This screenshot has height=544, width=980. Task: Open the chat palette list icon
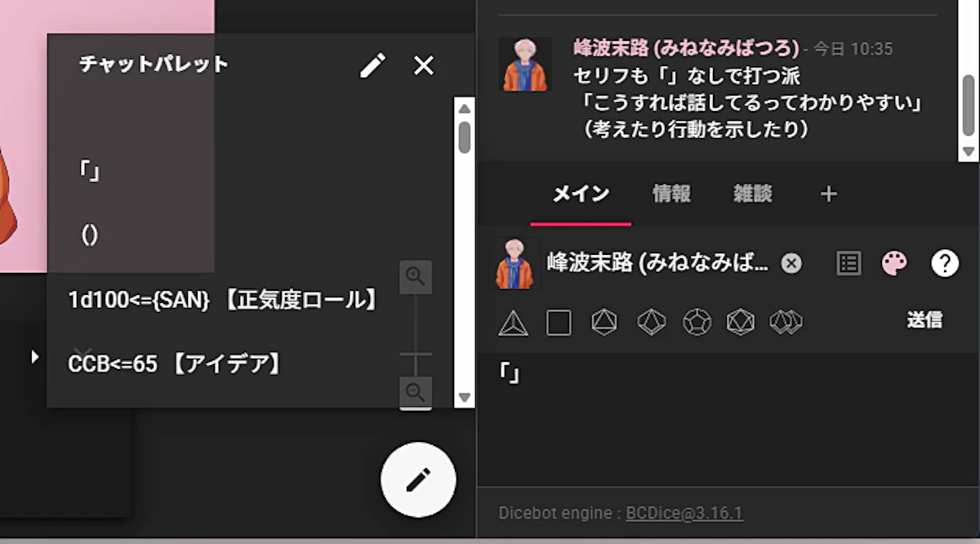(x=849, y=263)
